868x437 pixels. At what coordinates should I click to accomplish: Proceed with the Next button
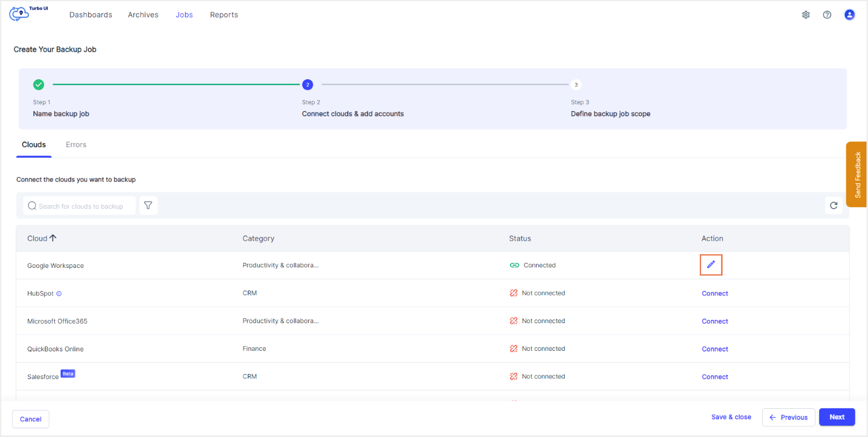[x=837, y=417]
